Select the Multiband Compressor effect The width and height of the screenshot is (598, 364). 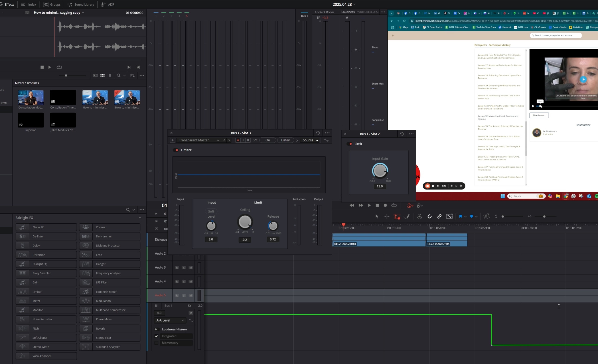(x=110, y=310)
